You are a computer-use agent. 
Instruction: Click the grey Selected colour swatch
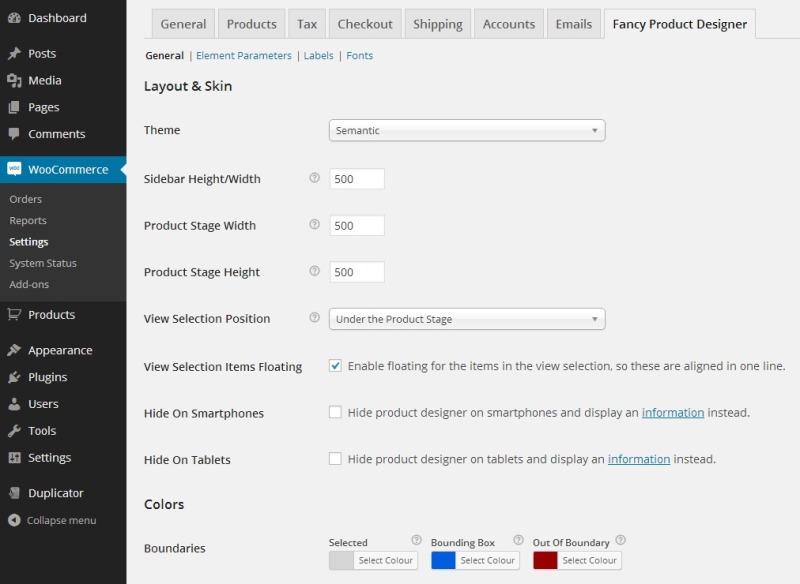click(x=341, y=560)
